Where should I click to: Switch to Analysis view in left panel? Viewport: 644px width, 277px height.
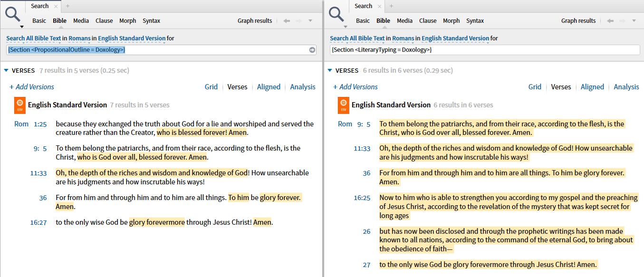pos(303,87)
